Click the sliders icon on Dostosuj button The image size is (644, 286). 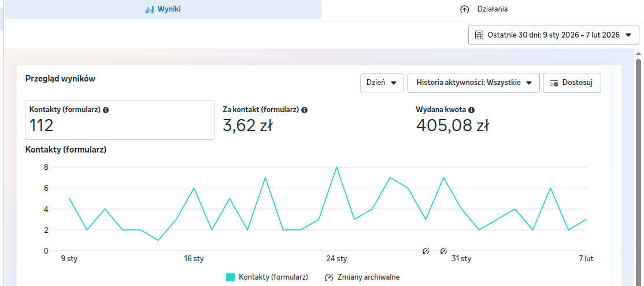pyautogui.click(x=554, y=83)
